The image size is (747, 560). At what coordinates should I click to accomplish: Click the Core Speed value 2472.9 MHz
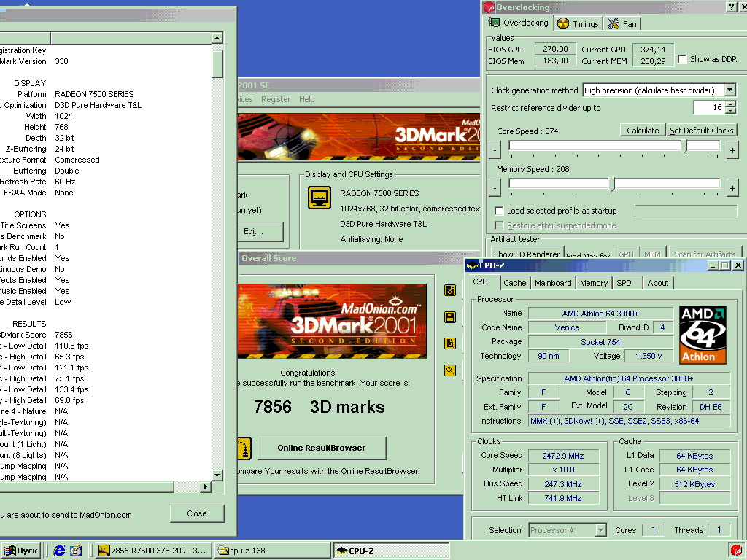563,456
